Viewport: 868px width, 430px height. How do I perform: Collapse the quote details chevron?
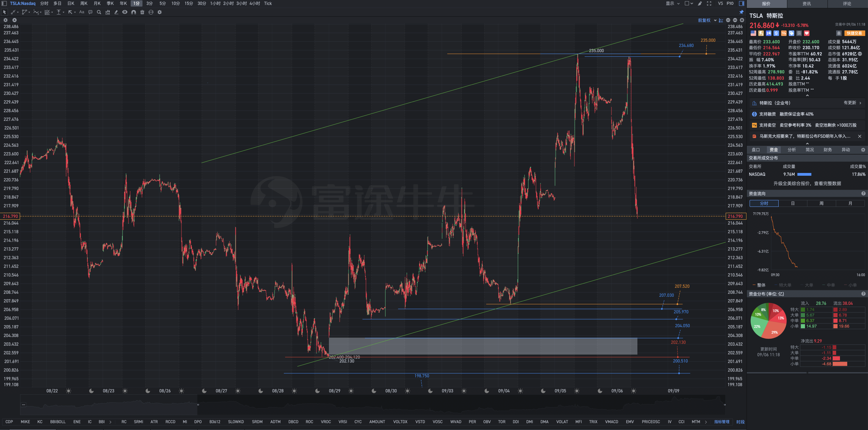(x=807, y=95)
